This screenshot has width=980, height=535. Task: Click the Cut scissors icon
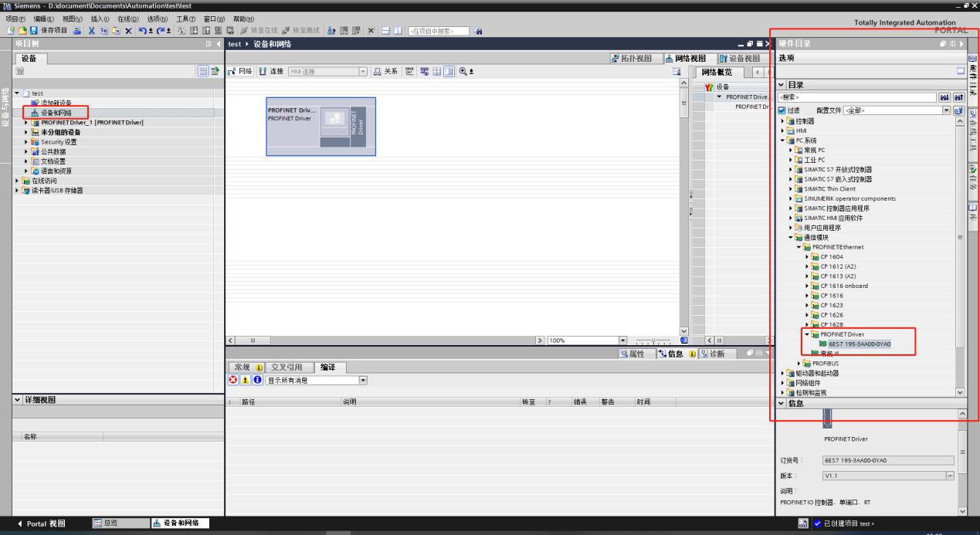pyautogui.click(x=91, y=31)
